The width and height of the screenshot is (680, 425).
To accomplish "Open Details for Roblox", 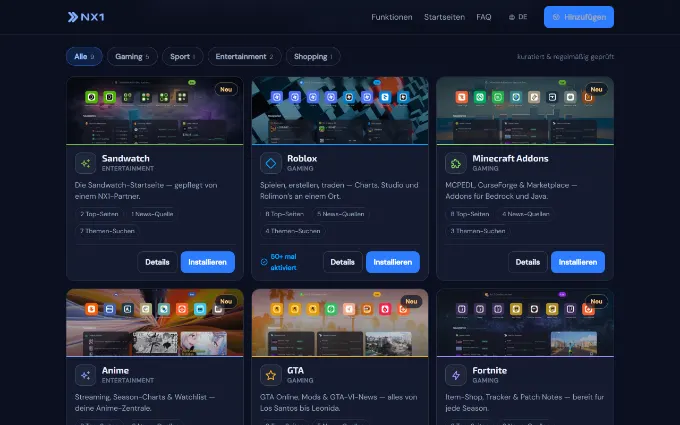I will tap(343, 262).
